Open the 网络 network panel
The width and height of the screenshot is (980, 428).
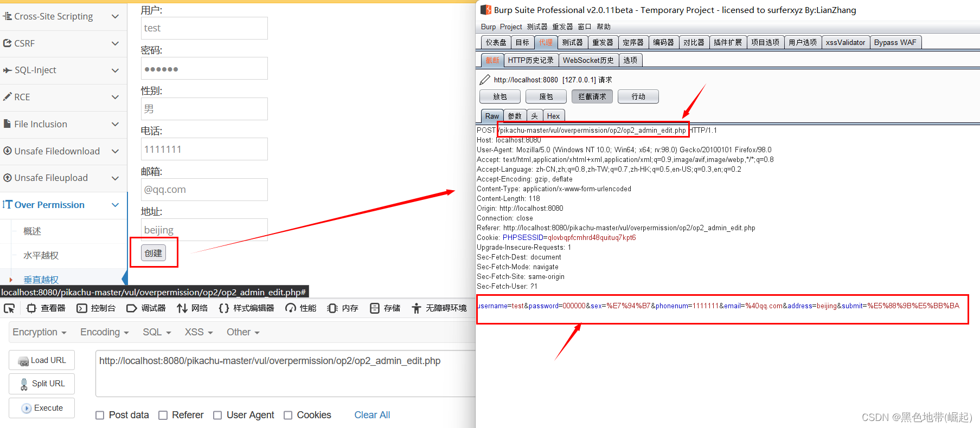193,308
